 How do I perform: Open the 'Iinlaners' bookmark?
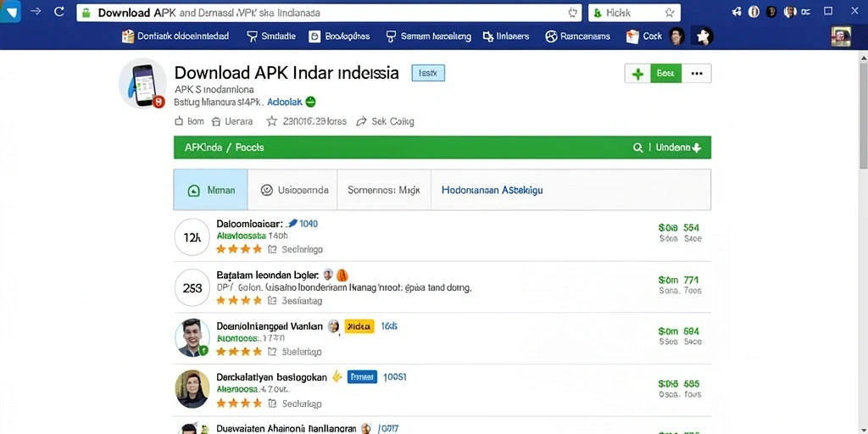[x=505, y=36]
